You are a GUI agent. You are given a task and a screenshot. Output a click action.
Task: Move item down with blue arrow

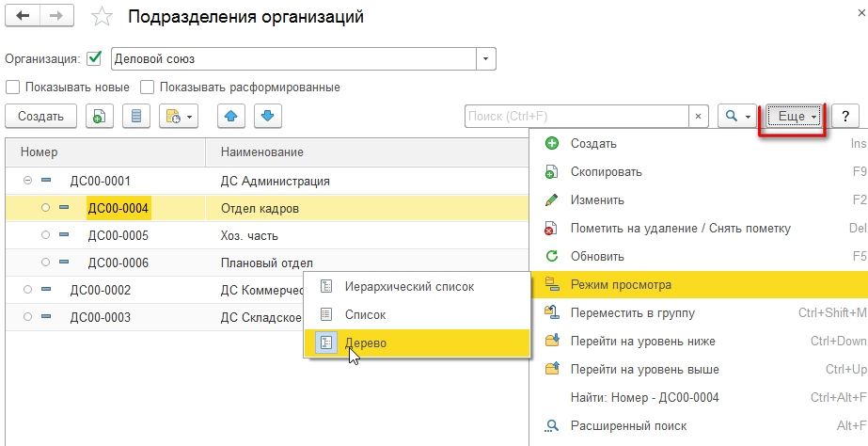point(266,117)
